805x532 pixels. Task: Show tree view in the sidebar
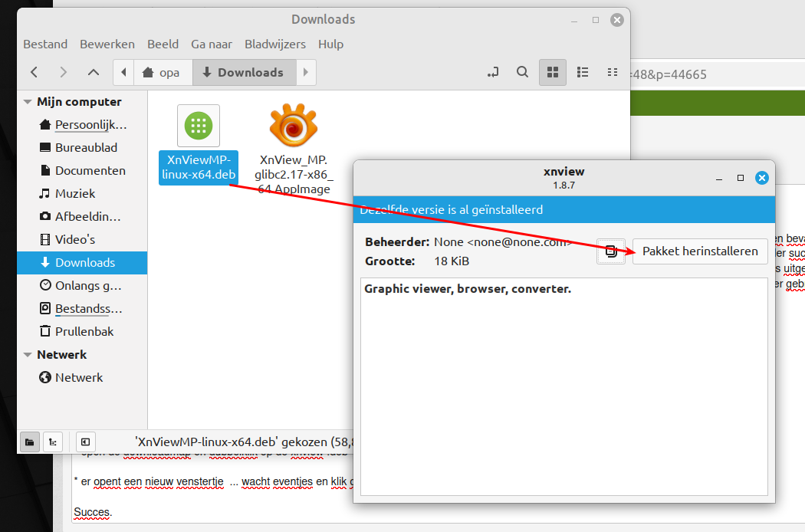point(53,442)
